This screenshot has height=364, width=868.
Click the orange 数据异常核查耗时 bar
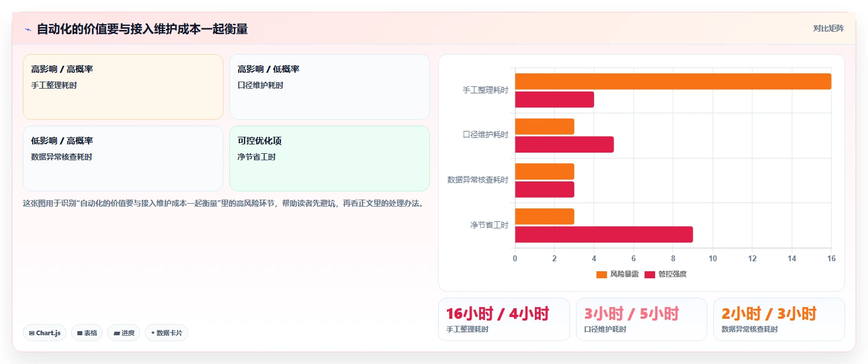click(x=544, y=171)
